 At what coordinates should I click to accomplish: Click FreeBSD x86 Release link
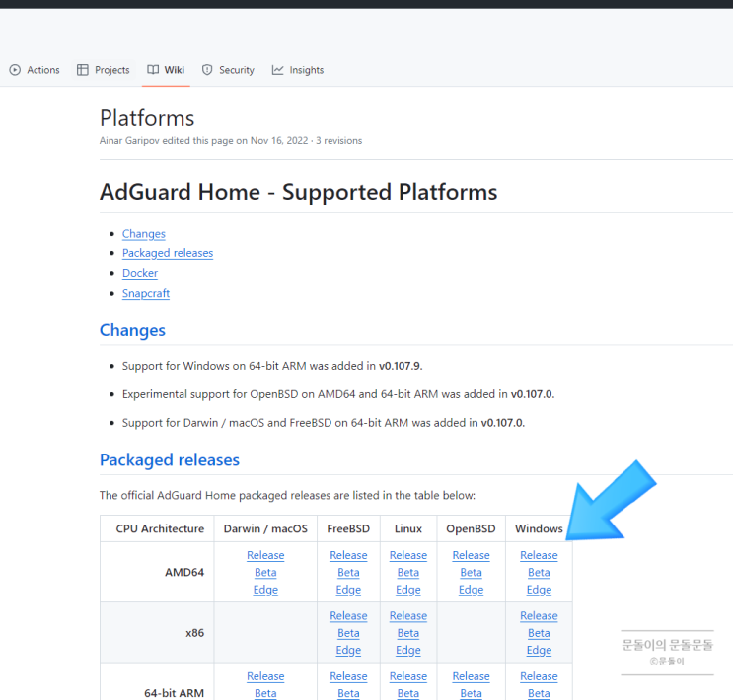point(348,616)
